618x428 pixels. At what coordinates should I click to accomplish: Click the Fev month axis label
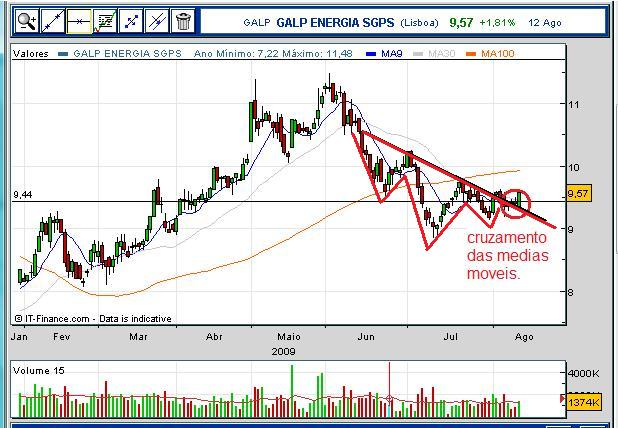(61, 337)
